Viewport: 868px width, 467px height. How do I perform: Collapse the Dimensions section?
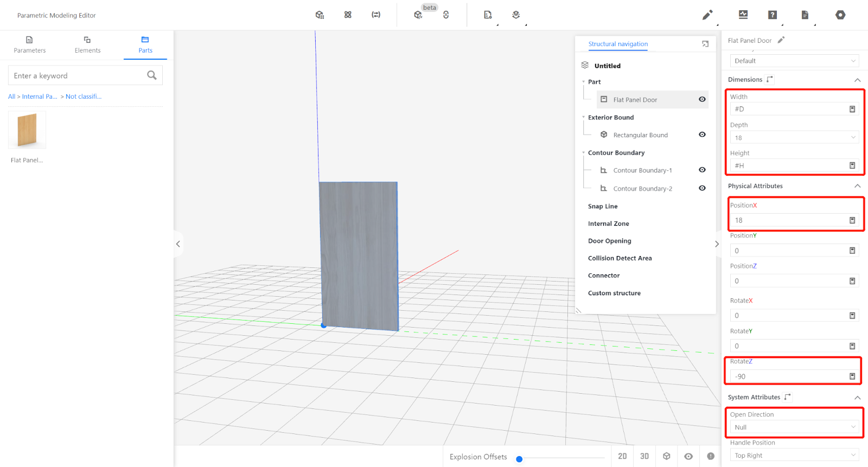pyautogui.click(x=858, y=80)
